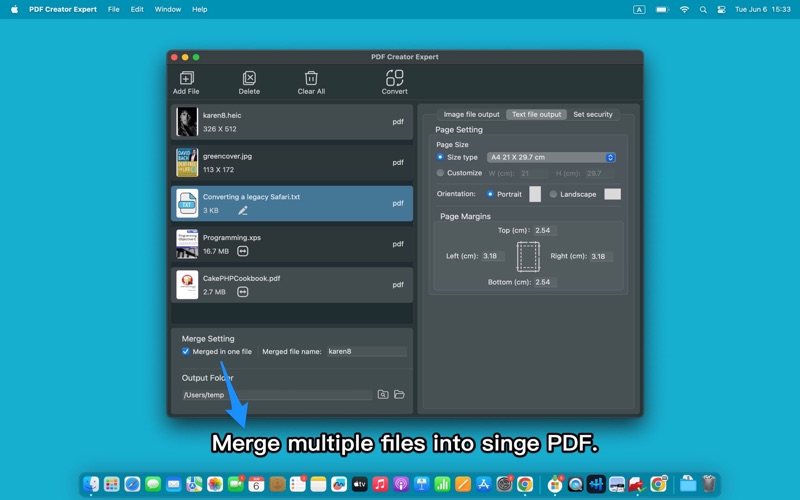Select the TXT file icon for Safari.txt

[187, 203]
